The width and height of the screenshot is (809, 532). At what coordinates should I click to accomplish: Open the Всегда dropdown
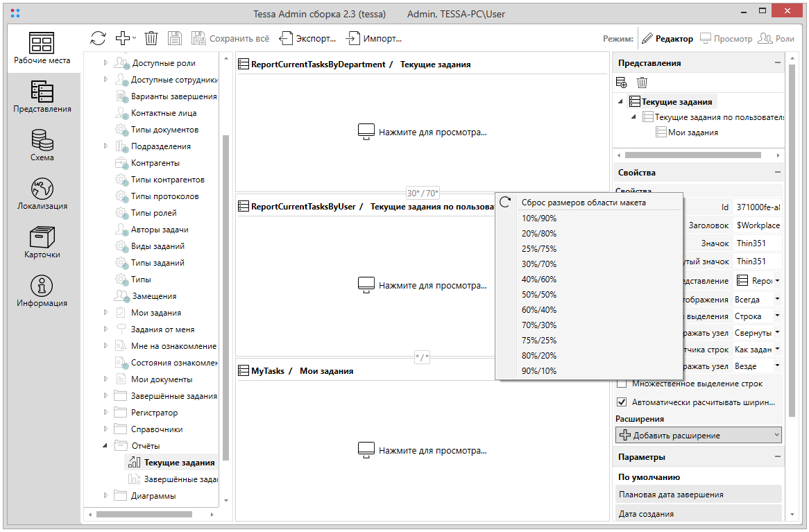pyautogui.click(x=757, y=299)
